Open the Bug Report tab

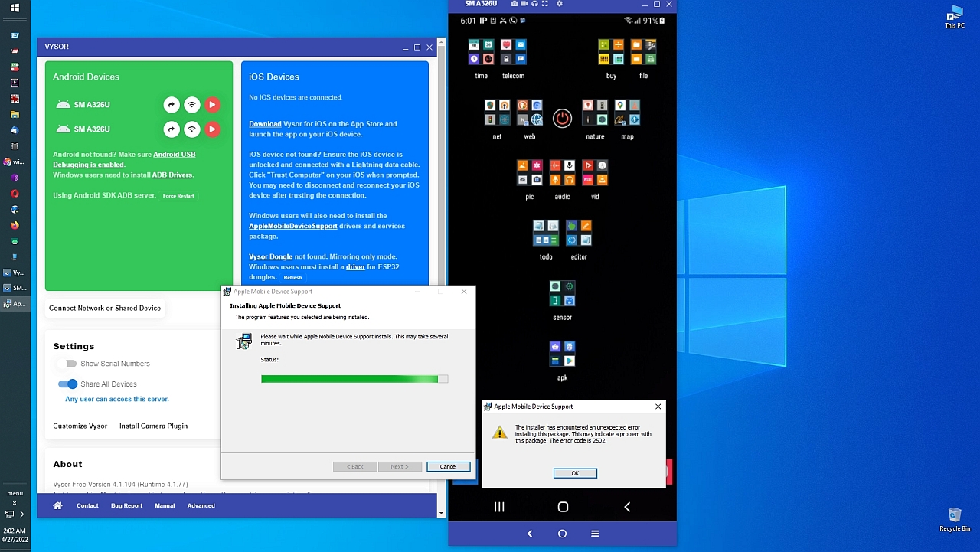tap(126, 505)
